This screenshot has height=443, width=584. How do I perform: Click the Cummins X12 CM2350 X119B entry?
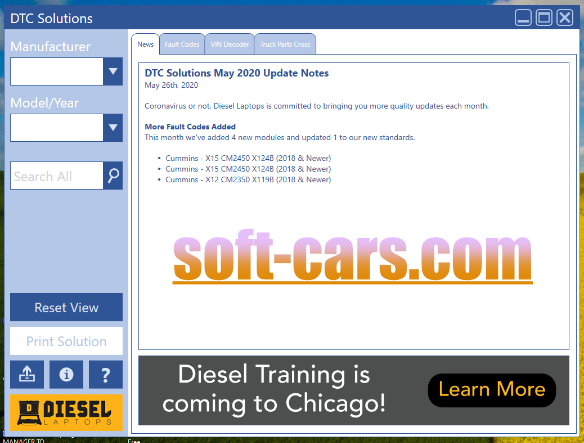tap(248, 180)
